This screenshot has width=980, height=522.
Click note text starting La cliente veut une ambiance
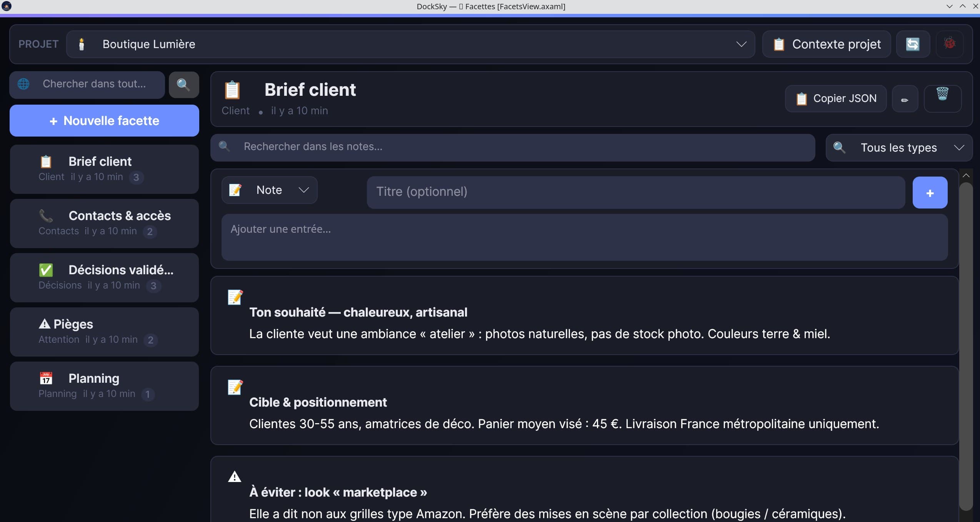540,334
